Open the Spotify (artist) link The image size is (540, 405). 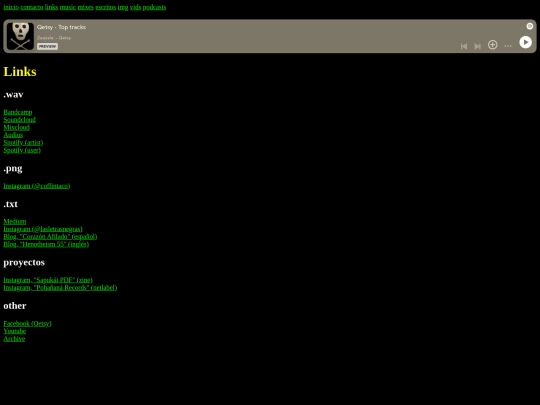tap(23, 143)
